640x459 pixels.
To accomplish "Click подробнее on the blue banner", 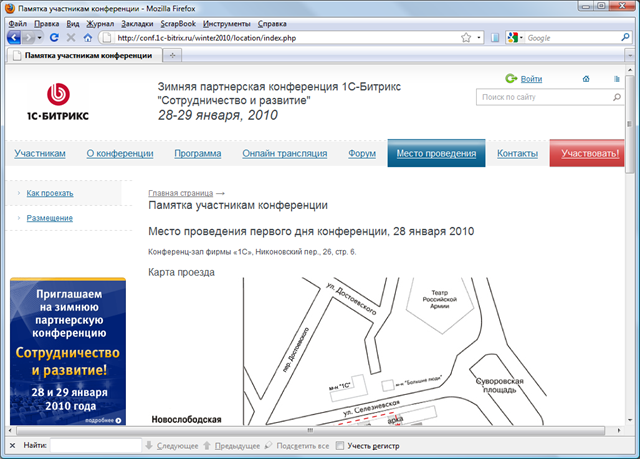I will 103,420.
